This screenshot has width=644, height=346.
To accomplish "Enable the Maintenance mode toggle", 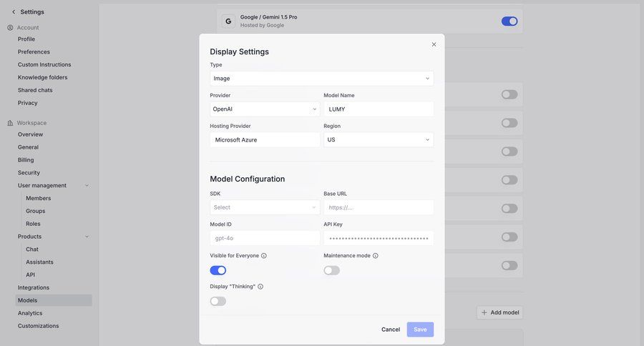I will pyautogui.click(x=331, y=270).
